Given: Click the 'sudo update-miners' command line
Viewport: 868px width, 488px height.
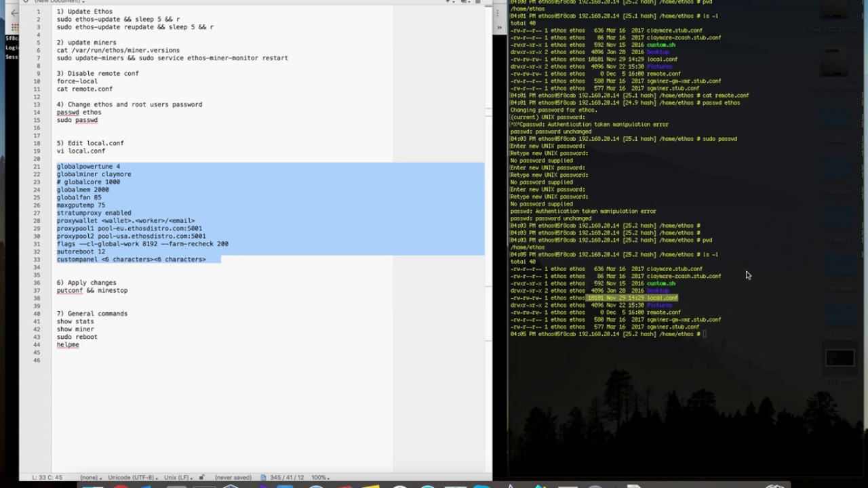Looking at the screenshot, I should pos(172,58).
